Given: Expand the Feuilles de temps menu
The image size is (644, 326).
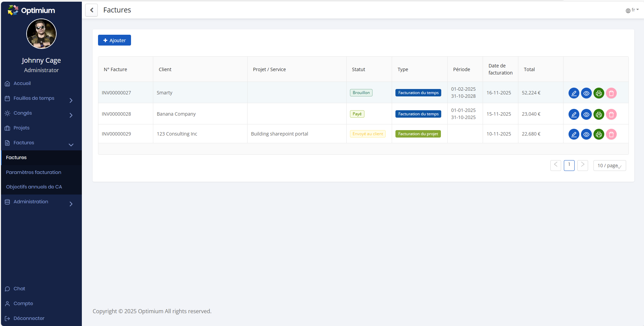Looking at the screenshot, I should coord(39,98).
